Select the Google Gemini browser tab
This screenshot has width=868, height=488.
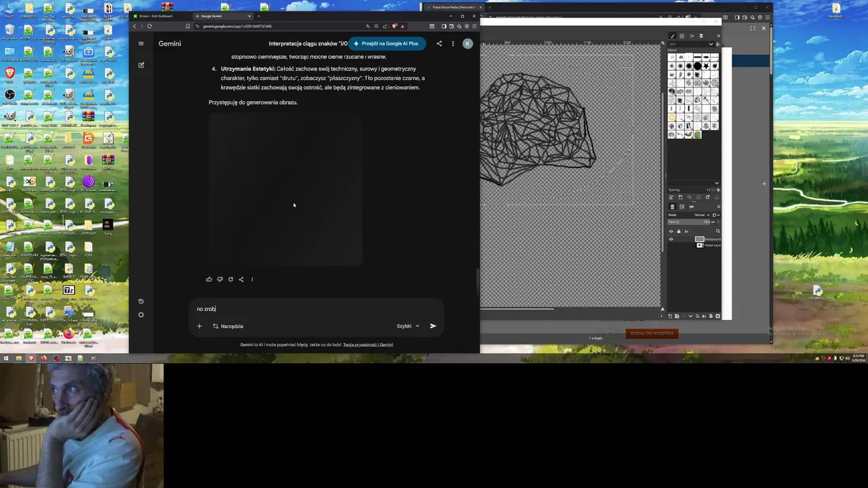click(x=222, y=16)
